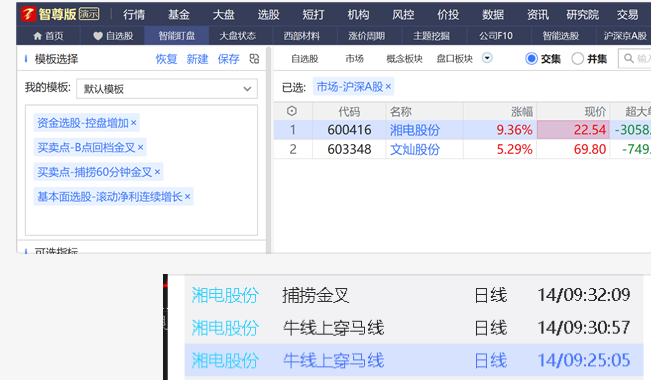Switch to 公司F10 tab
Viewport: 651px width, 380px height.
[x=496, y=36]
